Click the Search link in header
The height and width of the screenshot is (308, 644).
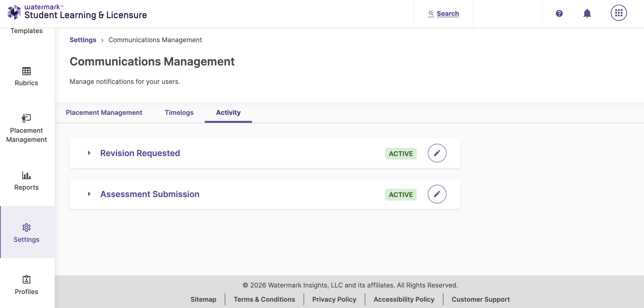(x=447, y=14)
